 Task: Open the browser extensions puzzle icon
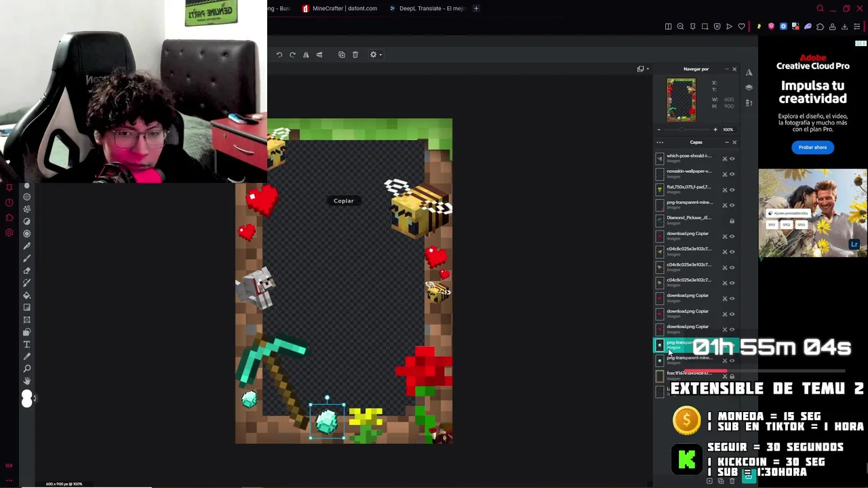coord(820,26)
